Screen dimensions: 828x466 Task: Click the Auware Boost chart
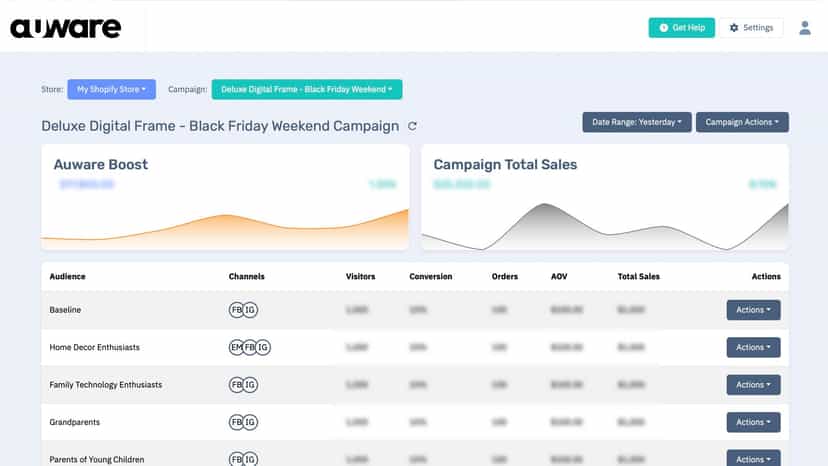click(x=225, y=227)
